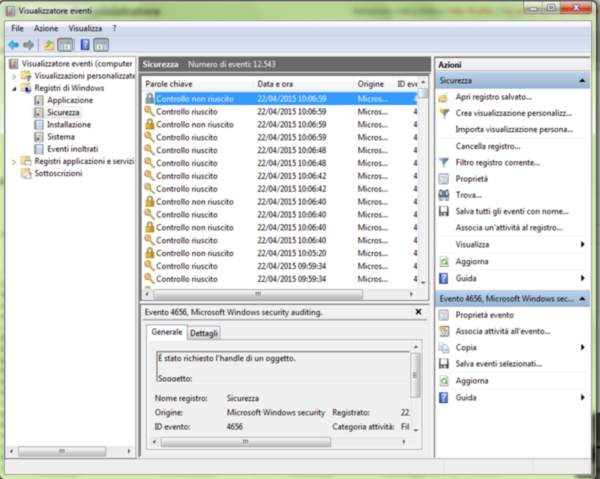Click the Installazione log icon in tree
The image size is (600, 479).
tap(39, 125)
